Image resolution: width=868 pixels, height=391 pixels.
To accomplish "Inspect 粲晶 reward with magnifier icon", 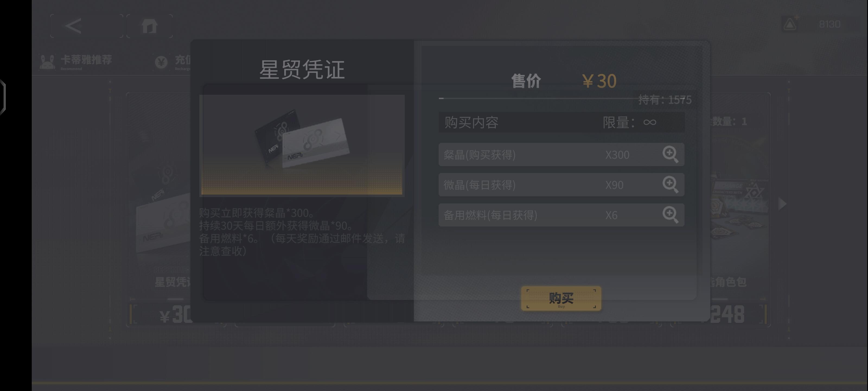I will pos(670,154).
